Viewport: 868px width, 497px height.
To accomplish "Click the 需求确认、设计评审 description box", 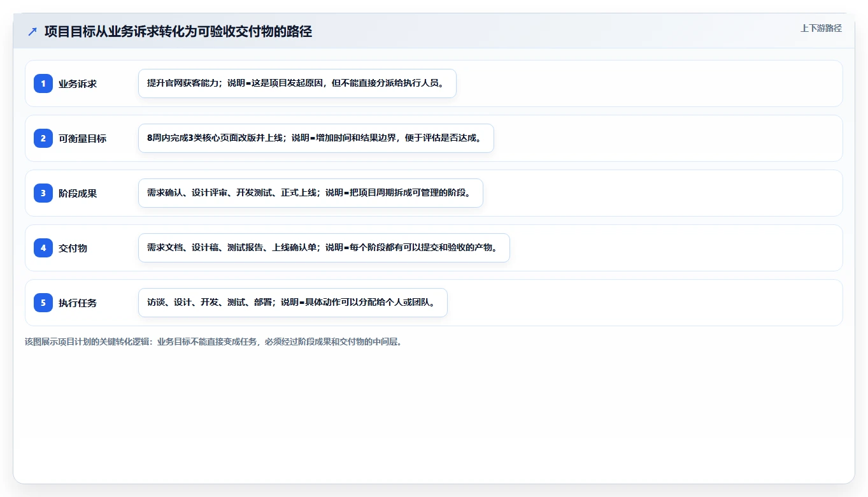I will click(311, 193).
